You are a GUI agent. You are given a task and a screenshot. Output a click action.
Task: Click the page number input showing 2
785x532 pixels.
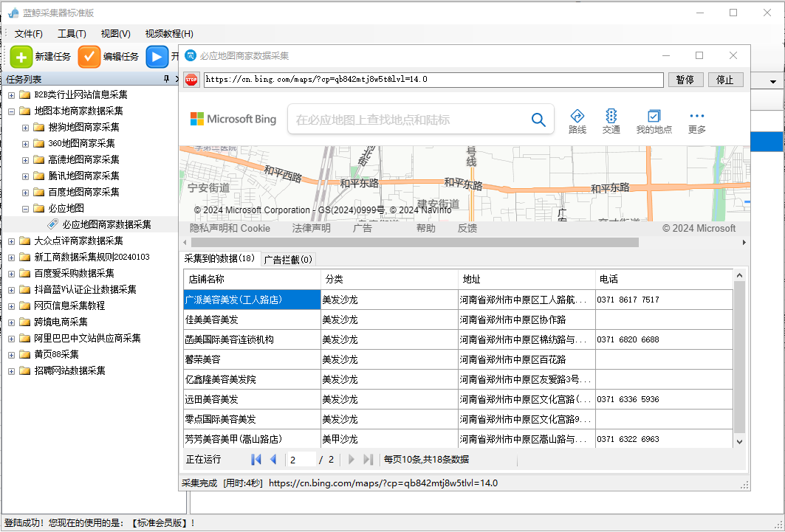point(301,460)
